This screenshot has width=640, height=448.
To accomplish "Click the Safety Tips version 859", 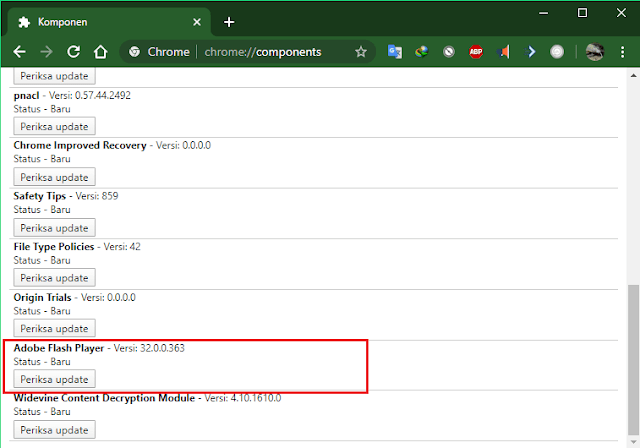I will coord(110,196).
